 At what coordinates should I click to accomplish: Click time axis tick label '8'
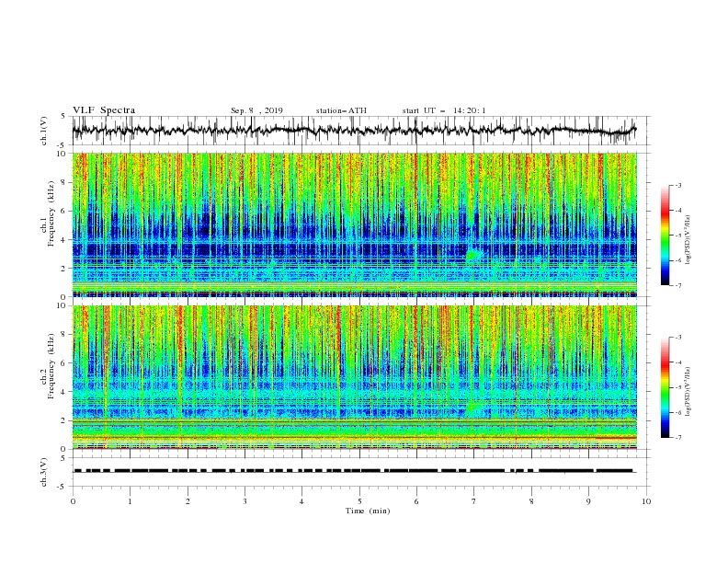(x=531, y=501)
